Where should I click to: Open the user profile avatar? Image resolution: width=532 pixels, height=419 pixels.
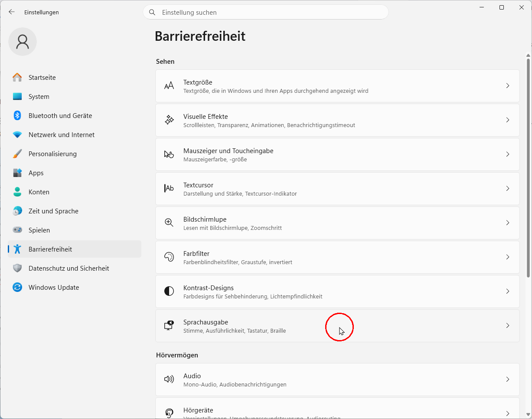23,42
